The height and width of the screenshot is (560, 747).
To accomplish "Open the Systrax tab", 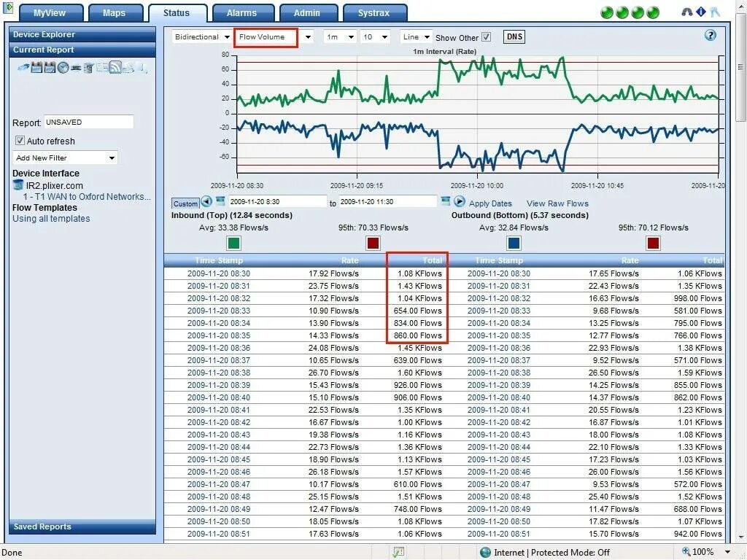I will point(374,13).
